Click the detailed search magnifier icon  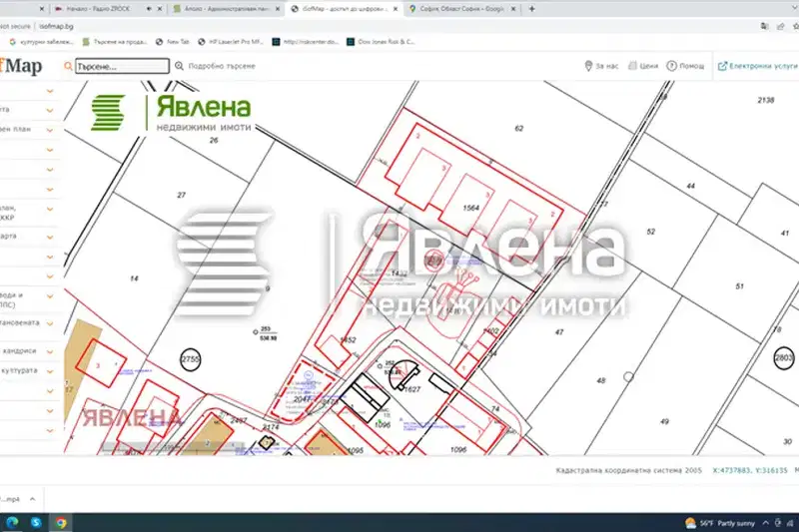tap(179, 66)
